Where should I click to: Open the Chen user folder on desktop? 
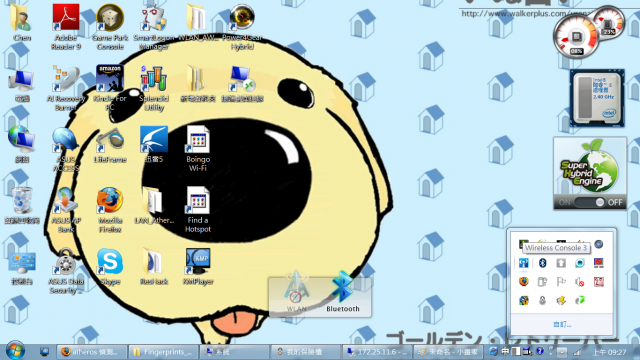(x=22, y=22)
